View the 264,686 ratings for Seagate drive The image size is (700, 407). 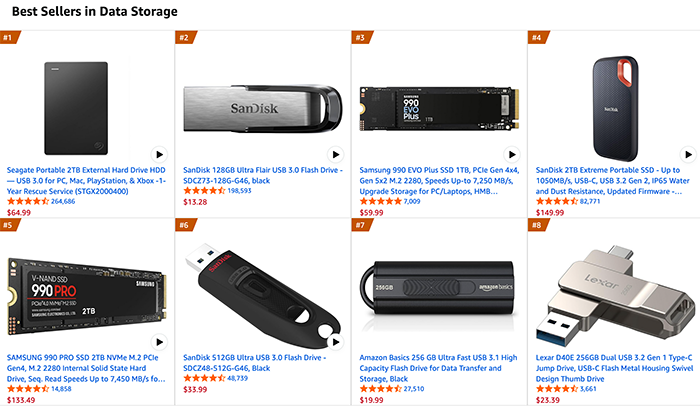click(x=63, y=201)
